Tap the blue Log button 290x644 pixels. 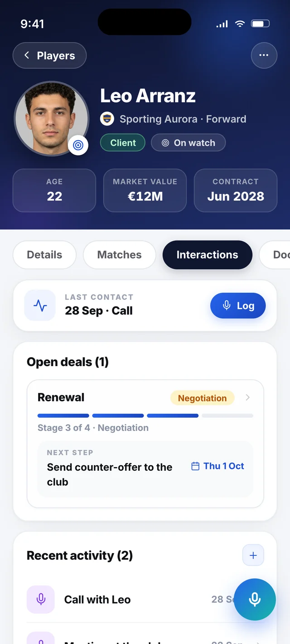[238, 305]
